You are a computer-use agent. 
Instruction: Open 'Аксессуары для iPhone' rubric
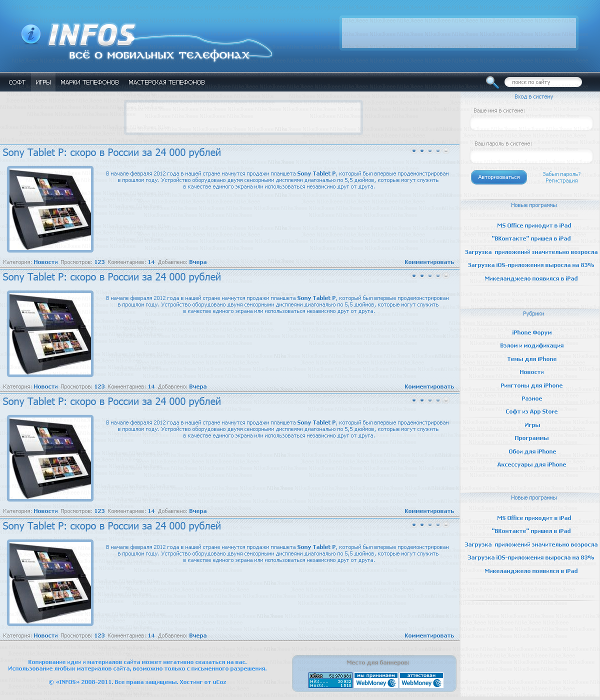531,464
